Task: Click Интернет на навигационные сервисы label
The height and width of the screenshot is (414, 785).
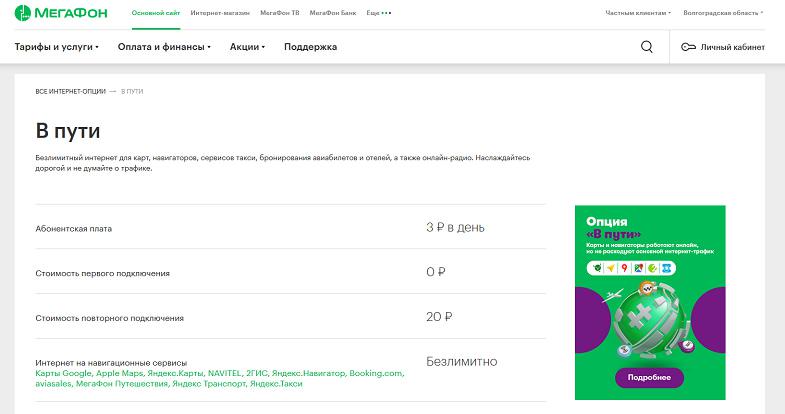Action: coord(111,363)
